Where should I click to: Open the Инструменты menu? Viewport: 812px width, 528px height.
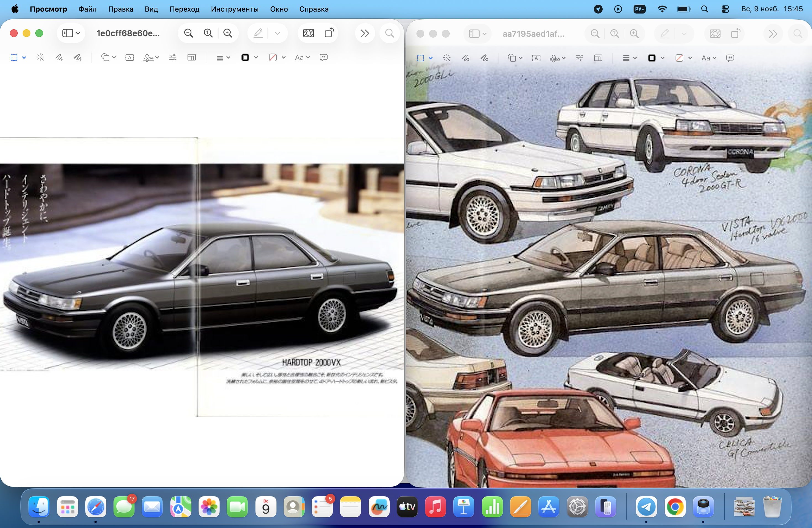(235, 9)
